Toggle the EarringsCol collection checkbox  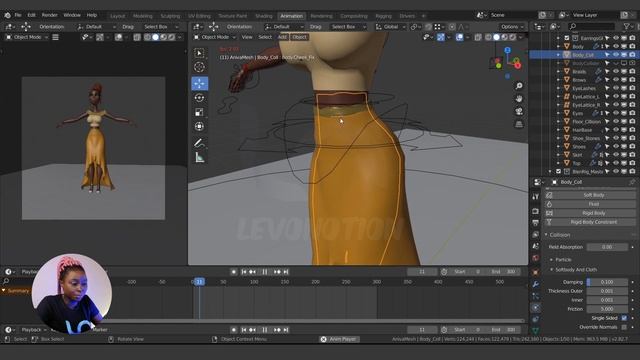[567, 38]
